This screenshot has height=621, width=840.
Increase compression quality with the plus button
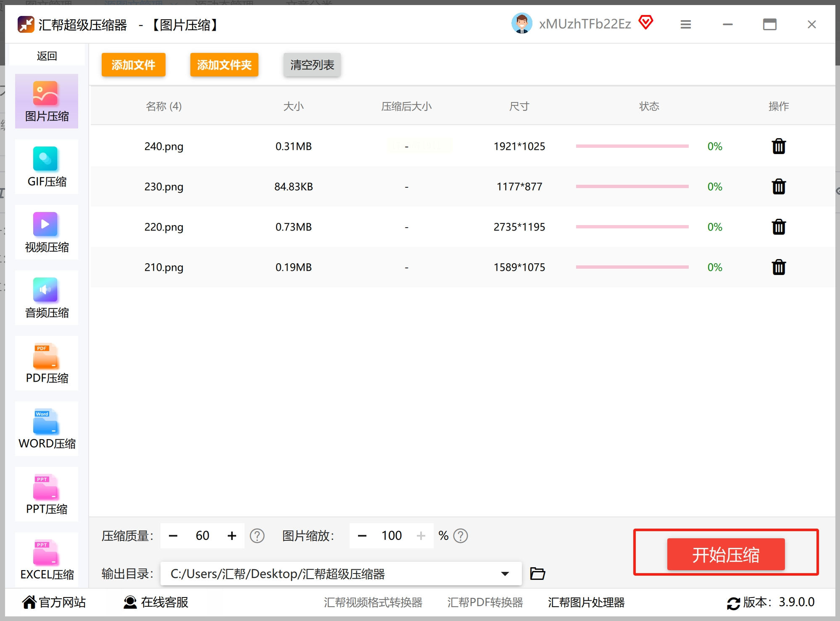pyautogui.click(x=232, y=536)
